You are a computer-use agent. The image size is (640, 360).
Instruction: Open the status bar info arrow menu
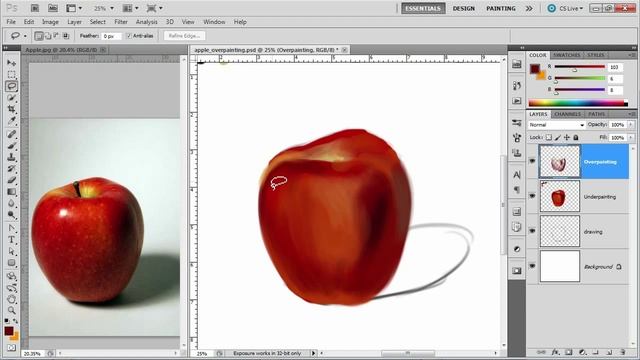tap(313, 353)
